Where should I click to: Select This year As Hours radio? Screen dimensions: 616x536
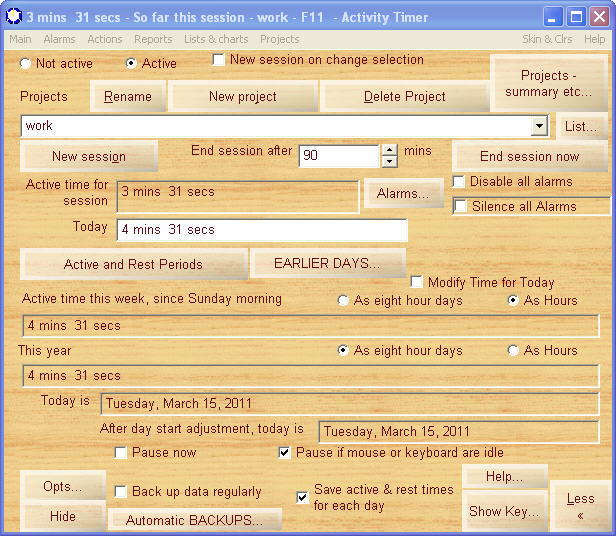513,350
